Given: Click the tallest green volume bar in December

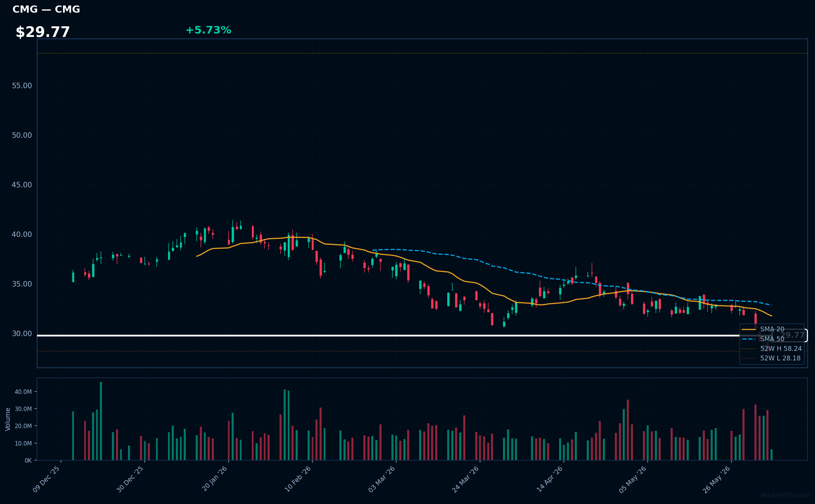Looking at the screenshot, I should click(101, 421).
